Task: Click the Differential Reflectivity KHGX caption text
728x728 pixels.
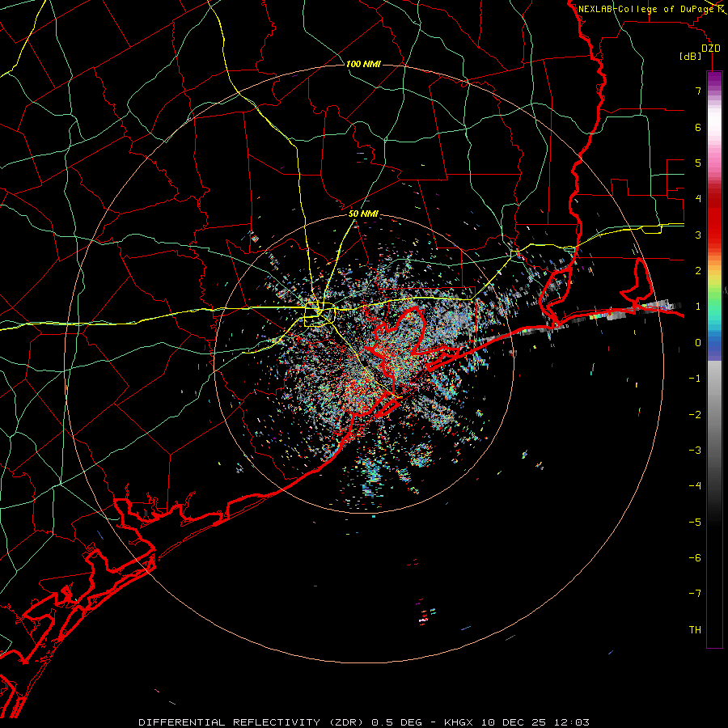Action: 364,722
